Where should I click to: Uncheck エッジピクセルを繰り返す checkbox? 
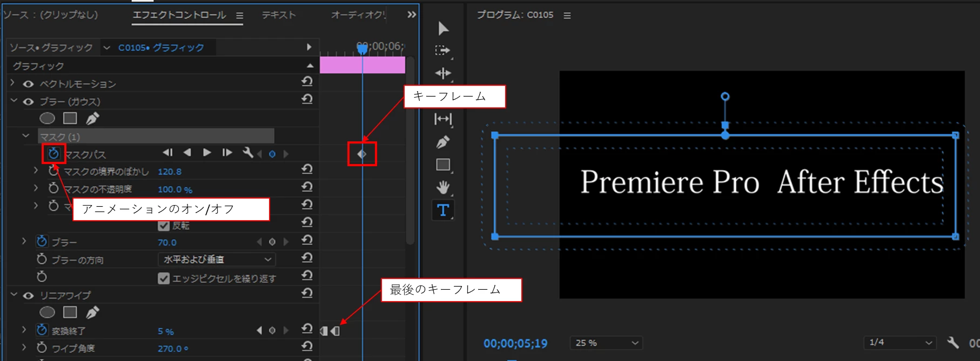click(x=164, y=278)
